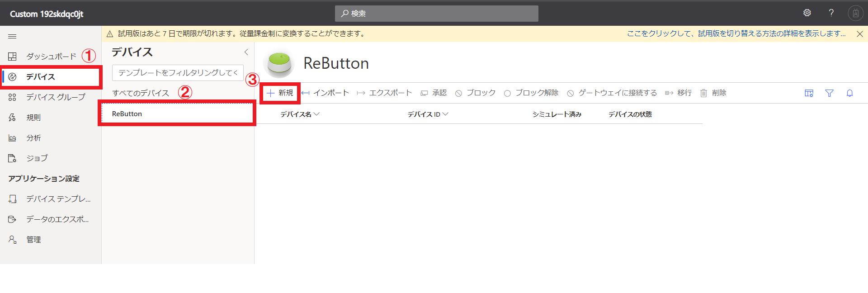This screenshot has width=868, height=293.
Task: Open the filter funnel icon
Action: pos(829,93)
